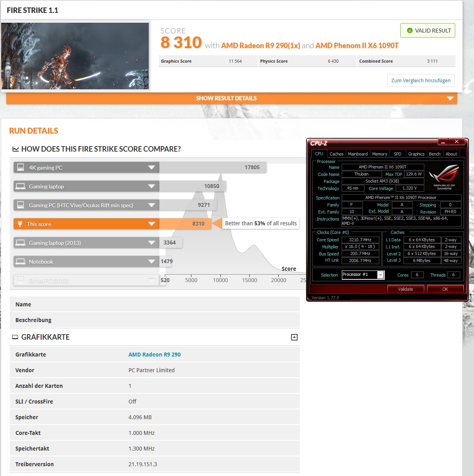This screenshot has height=476, width=474.
Task: Click the Better than 53% tooltip
Action: click(261, 223)
